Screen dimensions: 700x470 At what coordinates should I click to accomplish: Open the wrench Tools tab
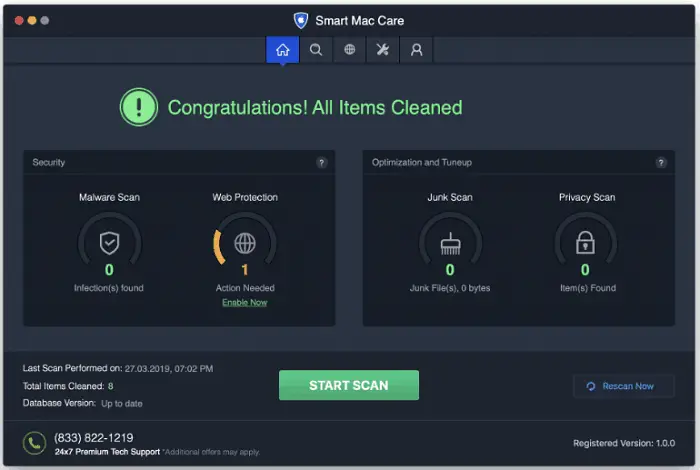click(x=383, y=50)
